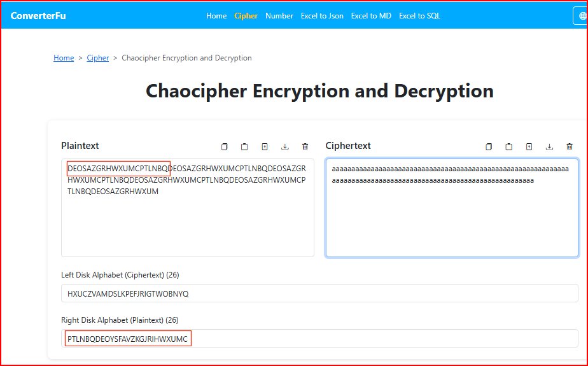Download the Plaintext contents
Image resolution: width=588 pixels, height=366 pixels.
click(285, 146)
